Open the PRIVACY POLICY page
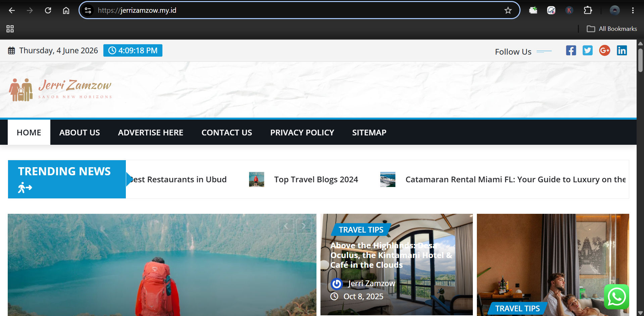This screenshot has height=316, width=644. point(302,132)
